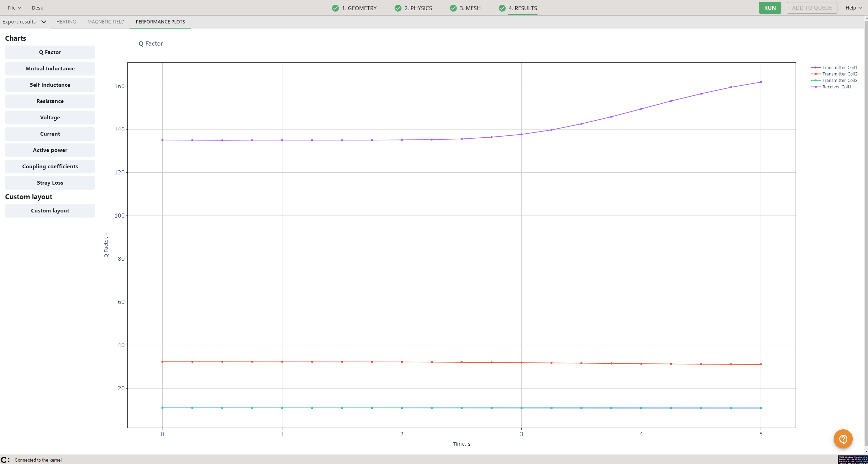Click the green checkmark beside Physics step
The width and height of the screenshot is (868, 464).
click(398, 8)
